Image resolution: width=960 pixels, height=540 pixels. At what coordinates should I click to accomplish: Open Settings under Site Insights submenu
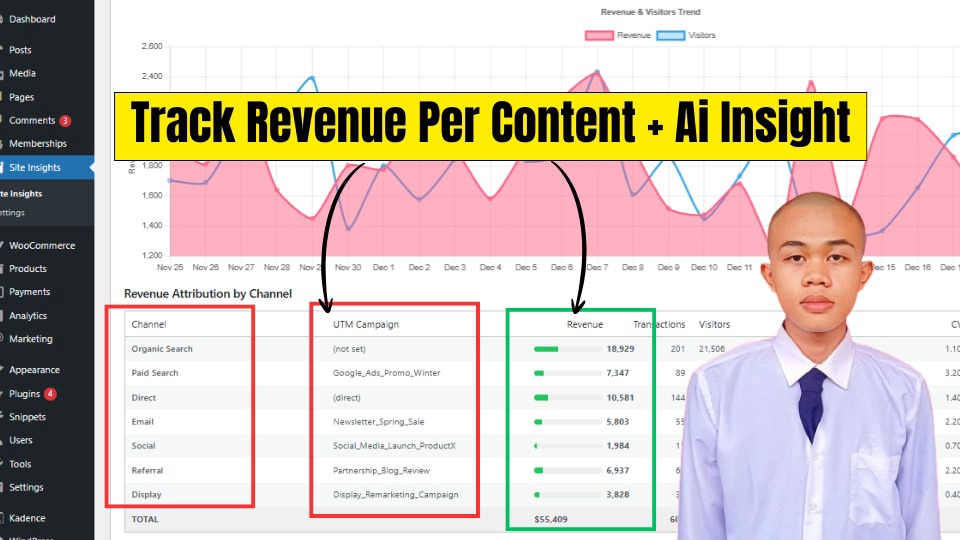tap(12, 212)
